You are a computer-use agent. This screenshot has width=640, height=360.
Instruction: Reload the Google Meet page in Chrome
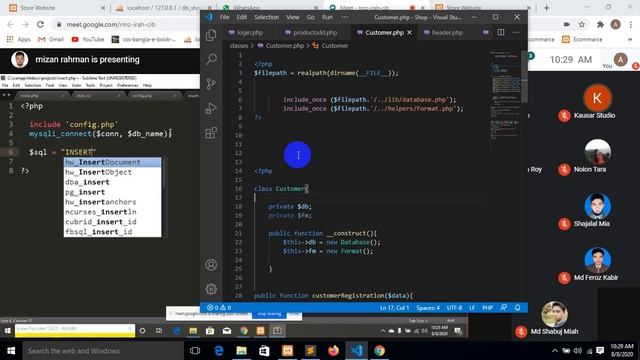point(40,24)
